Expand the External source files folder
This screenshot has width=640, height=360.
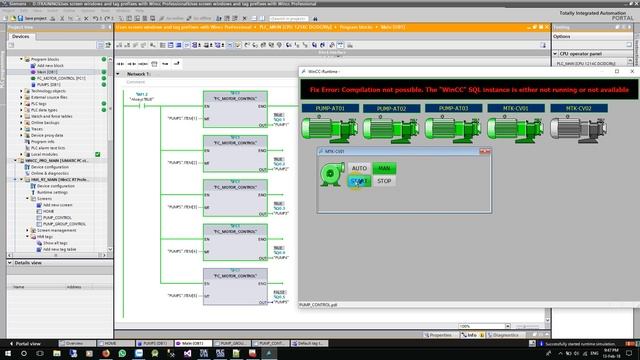[x=21, y=97]
